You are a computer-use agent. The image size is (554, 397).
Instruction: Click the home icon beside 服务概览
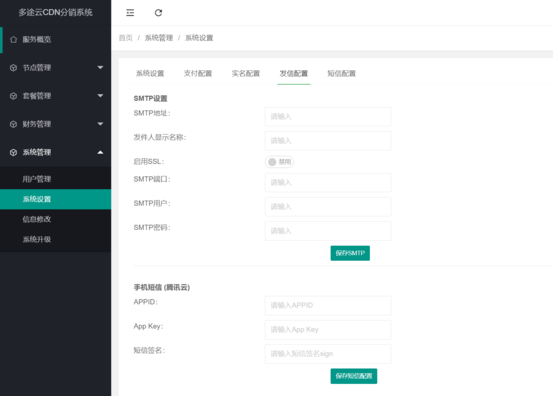click(13, 40)
